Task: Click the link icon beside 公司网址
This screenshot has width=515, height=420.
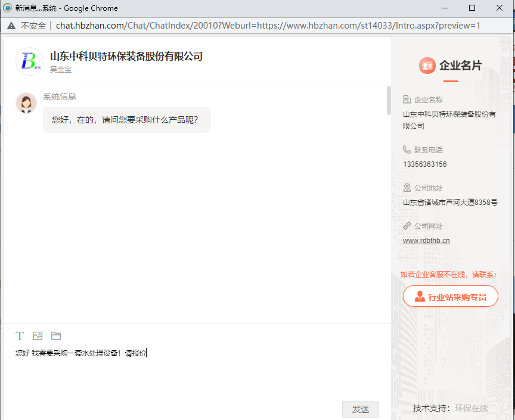Action: pos(407,226)
